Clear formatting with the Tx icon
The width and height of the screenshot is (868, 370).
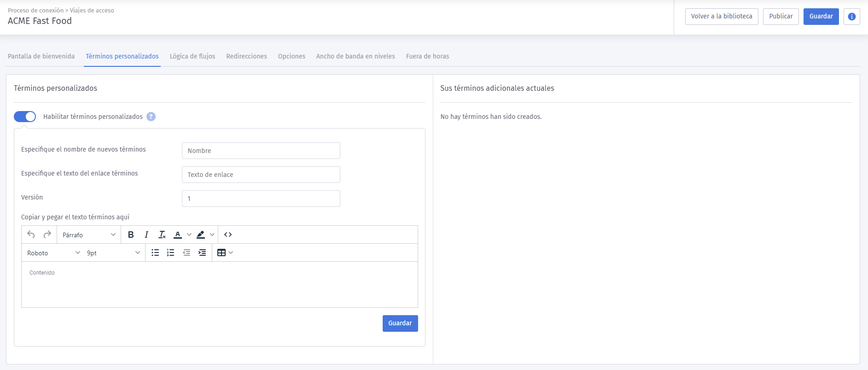click(162, 235)
